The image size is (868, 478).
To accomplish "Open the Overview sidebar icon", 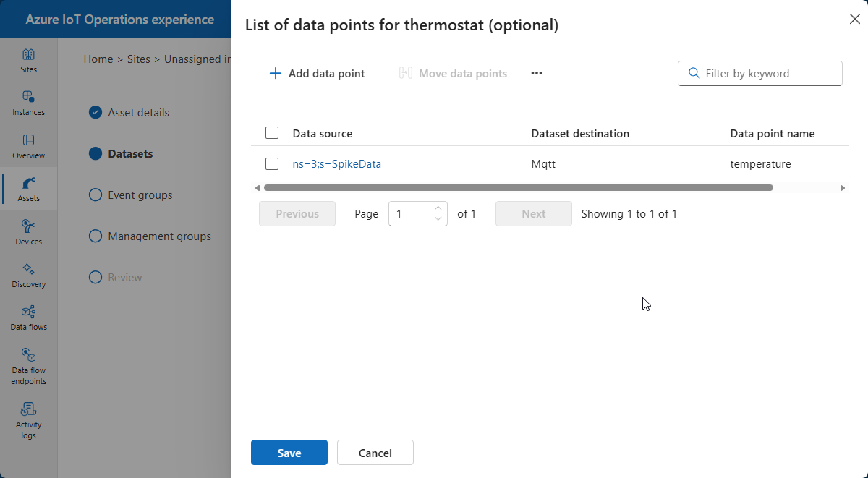I will (28, 146).
